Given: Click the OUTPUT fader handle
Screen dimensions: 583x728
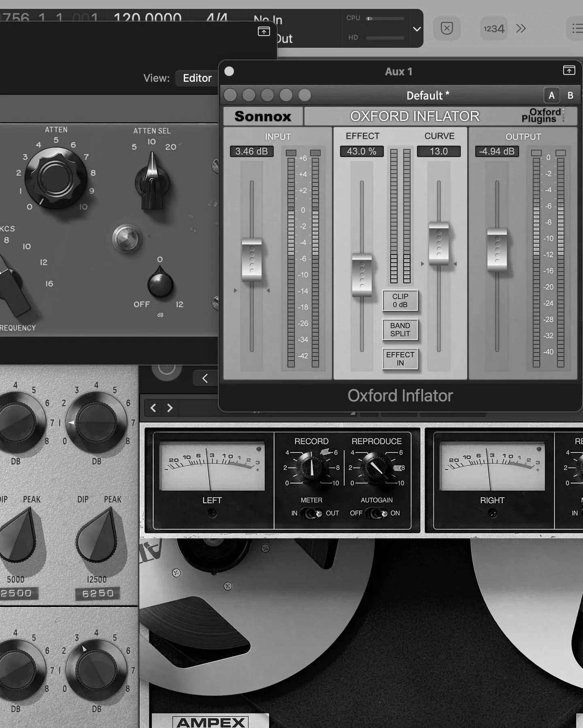Looking at the screenshot, I should coord(497,250).
